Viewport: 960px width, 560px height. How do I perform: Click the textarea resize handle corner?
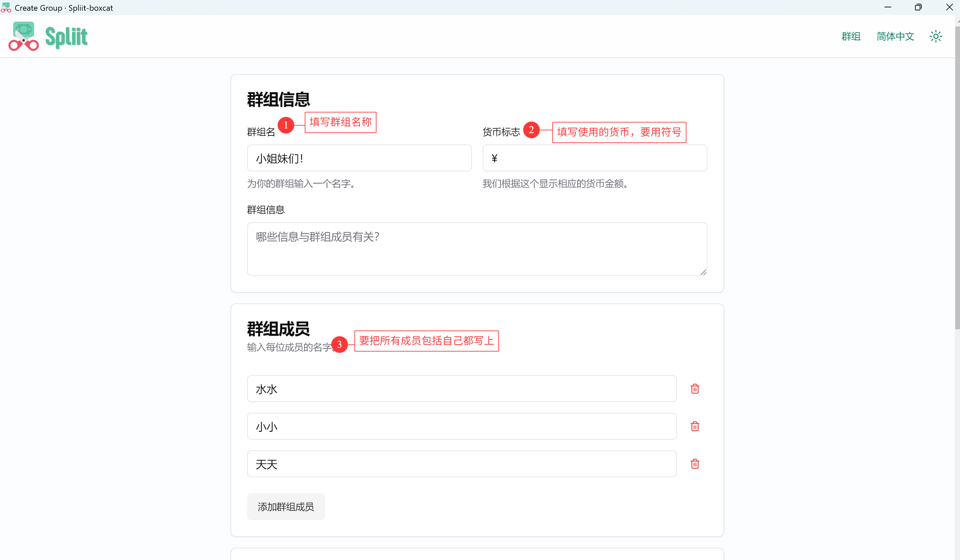pyautogui.click(x=703, y=272)
